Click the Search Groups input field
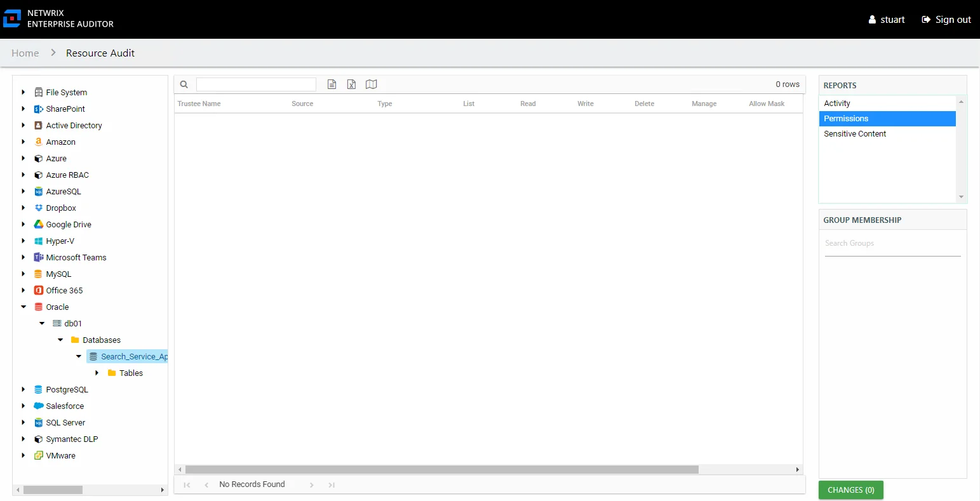 tap(892, 244)
